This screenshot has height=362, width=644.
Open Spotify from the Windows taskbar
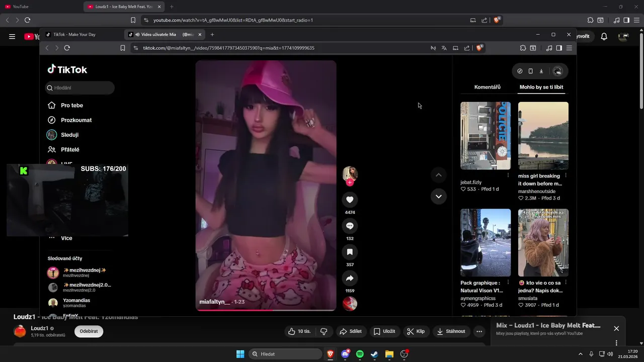point(360,354)
